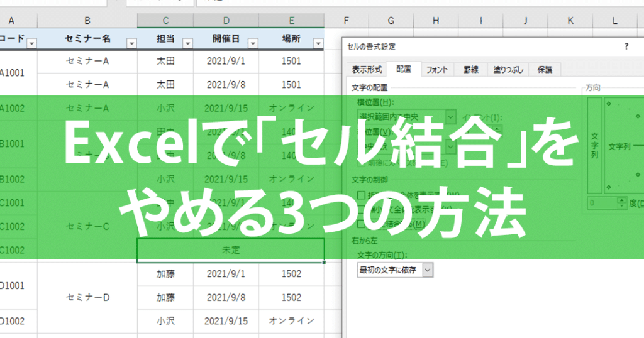Click the 場所 header cell text
The image size is (644, 338).
tap(291, 38)
